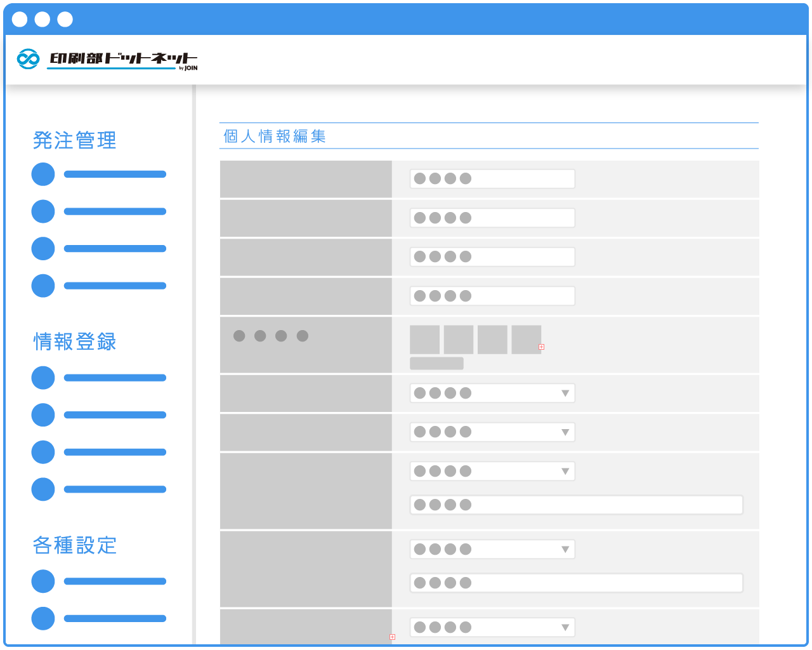Open the first menu item under 各種設定

(x=99, y=581)
